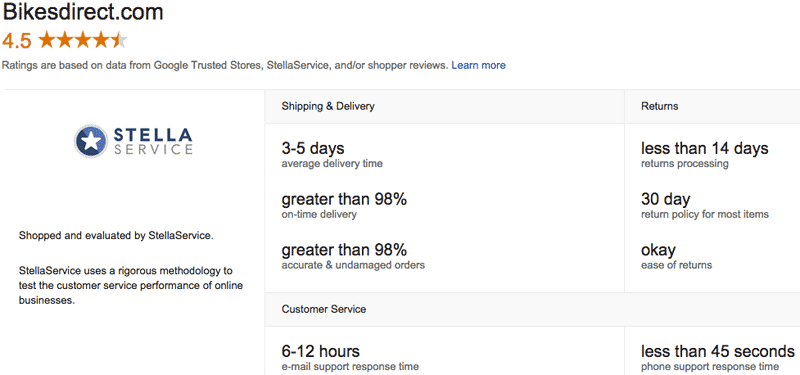800x375 pixels.
Task: Click the rigorous methodology description paragraph
Action: click(x=131, y=285)
